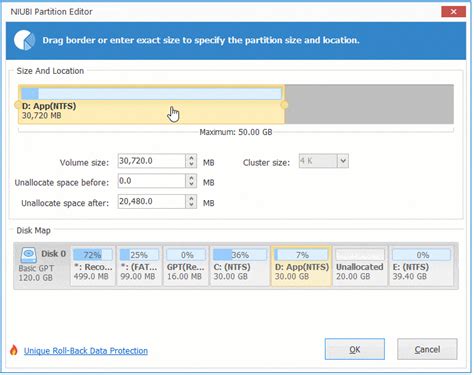The height and width of the screenshot is (375, 474).
Task: Decrease Unallocate space before value
Action: tap(191, 184)
